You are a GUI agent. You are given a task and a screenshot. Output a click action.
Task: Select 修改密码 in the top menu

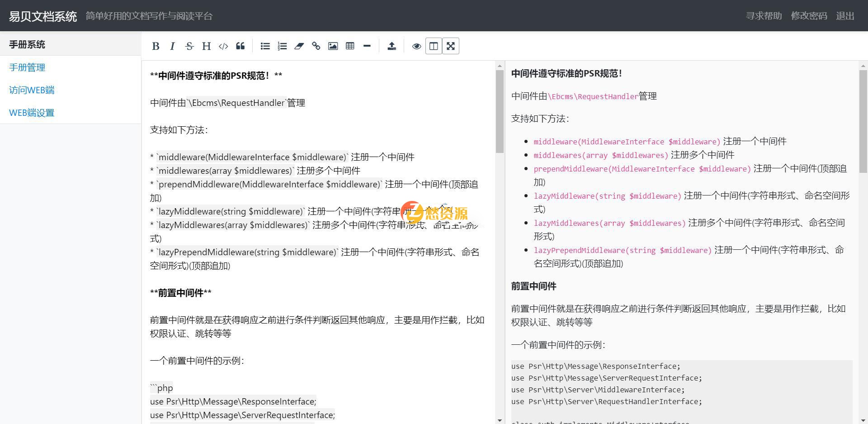(809, 15)
